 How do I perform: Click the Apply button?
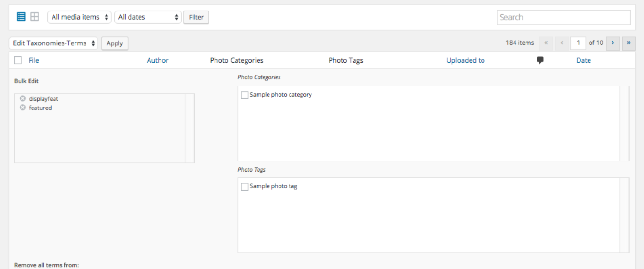(x=115, y=43)
